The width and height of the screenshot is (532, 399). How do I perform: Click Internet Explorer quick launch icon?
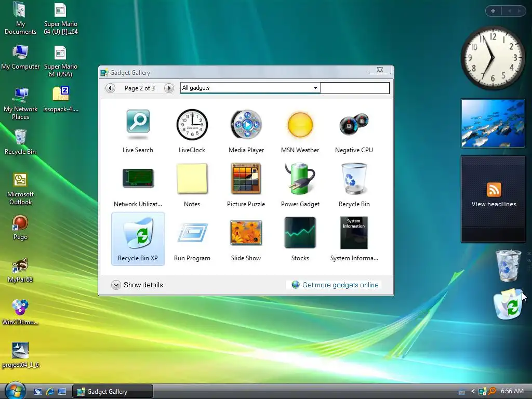point(50,392)
